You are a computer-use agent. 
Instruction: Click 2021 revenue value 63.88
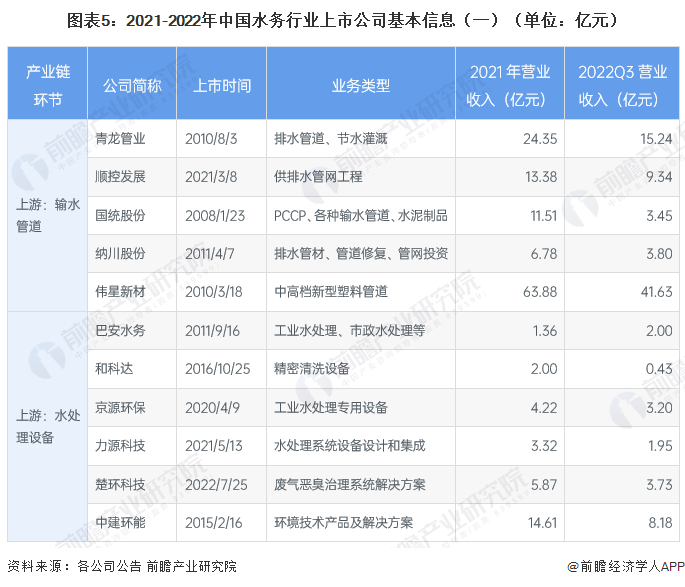540,292
